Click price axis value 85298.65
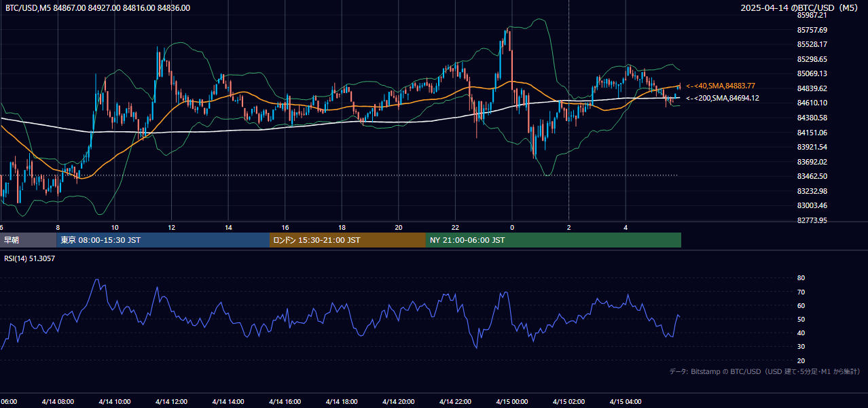The width and height of the screenshot is (868, 408). 812,59
